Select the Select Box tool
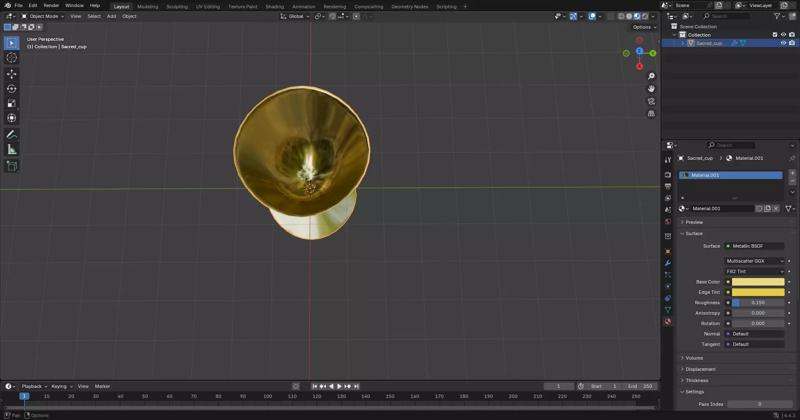This screenshot has height=420, width=800. click(x=12, y=43)
